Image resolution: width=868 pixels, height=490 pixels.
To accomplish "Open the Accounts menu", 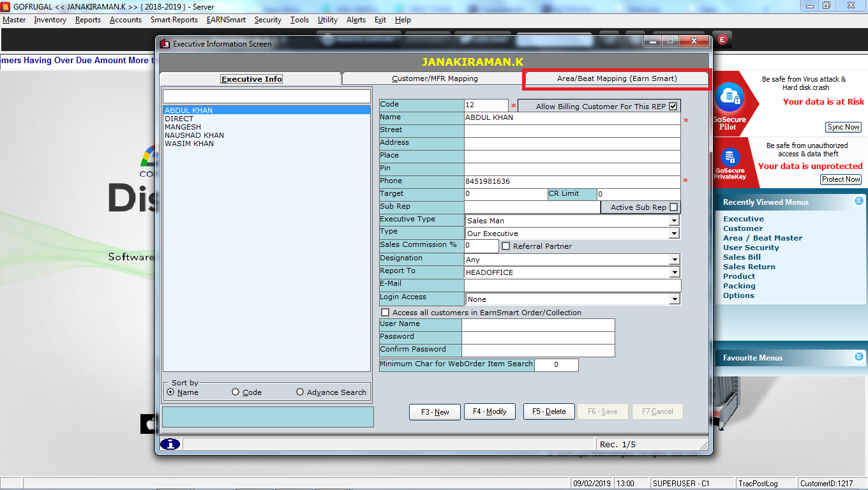I will click(x=126, y=20).
